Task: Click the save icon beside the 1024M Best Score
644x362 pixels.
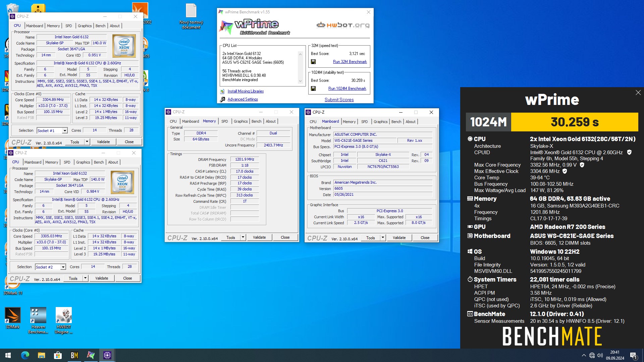Action: (x=313, y=88)
